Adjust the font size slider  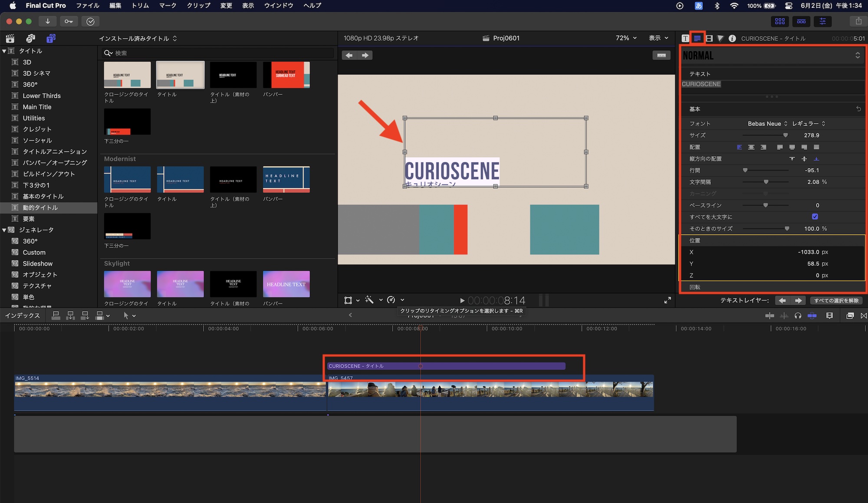(785, 135)
